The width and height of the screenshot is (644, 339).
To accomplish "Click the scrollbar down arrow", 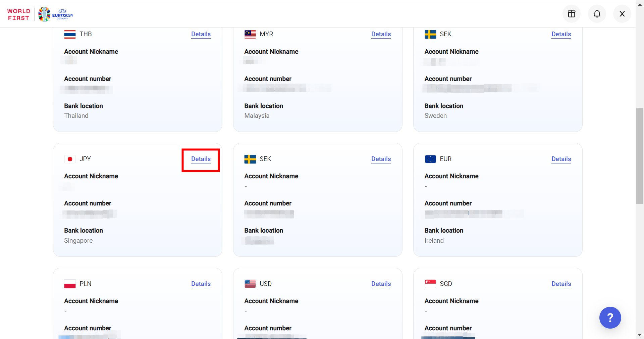I will (x=640, y=335).
